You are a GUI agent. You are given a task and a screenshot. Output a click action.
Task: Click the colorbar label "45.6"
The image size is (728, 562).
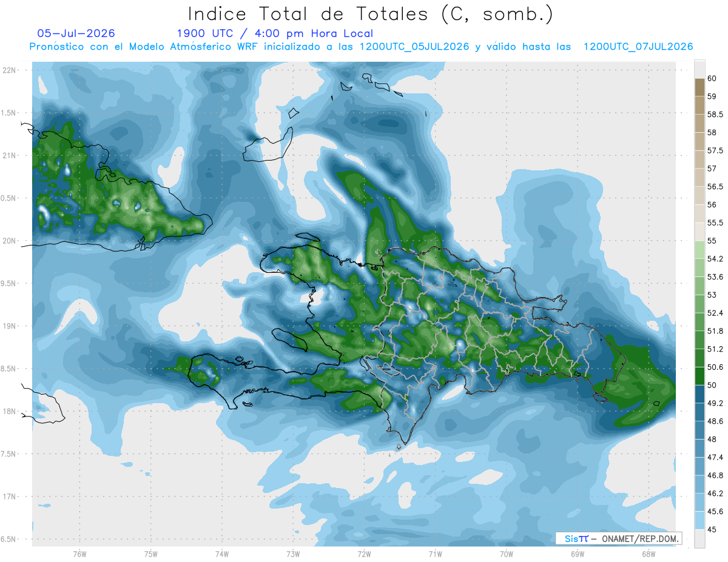click(716, 512)
